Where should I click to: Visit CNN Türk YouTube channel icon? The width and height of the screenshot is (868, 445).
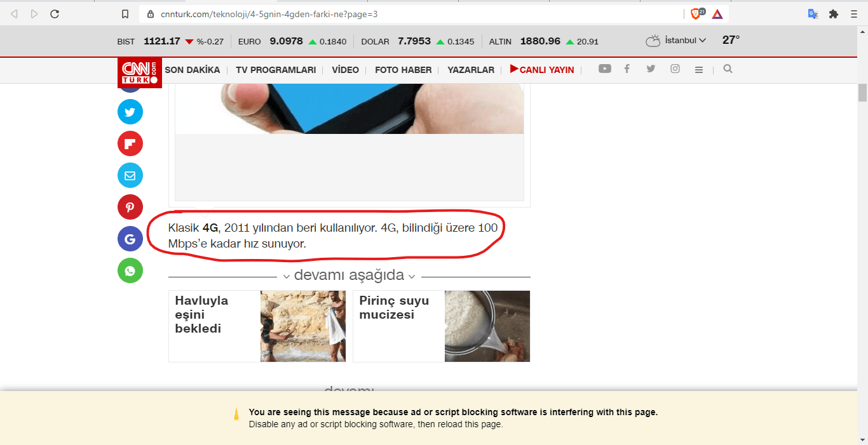604,69
